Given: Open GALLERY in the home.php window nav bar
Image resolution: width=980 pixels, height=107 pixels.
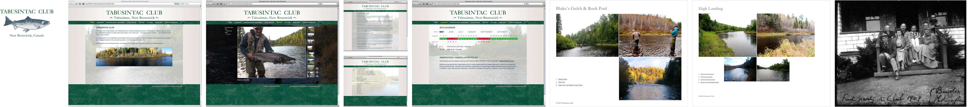Looking at the screenshot, I should 142,22.
